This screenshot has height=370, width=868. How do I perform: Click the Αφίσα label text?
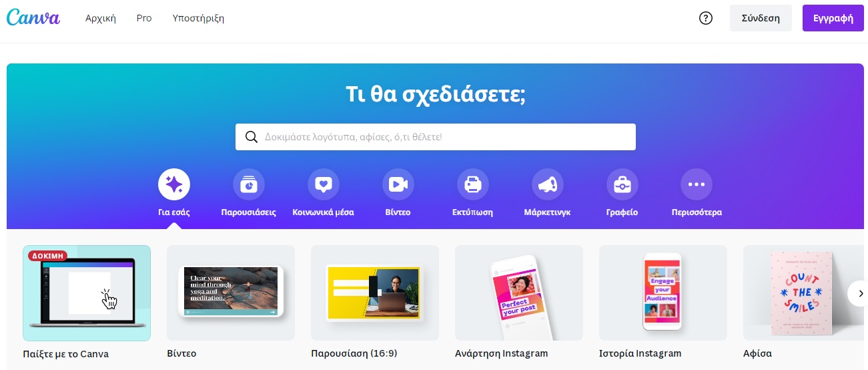757,354
